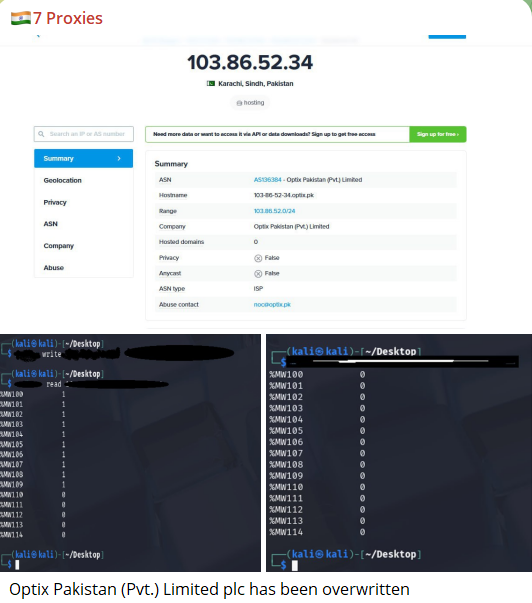
Task: Open the Abuse sidebar section
Action: (x=53, y=268)
